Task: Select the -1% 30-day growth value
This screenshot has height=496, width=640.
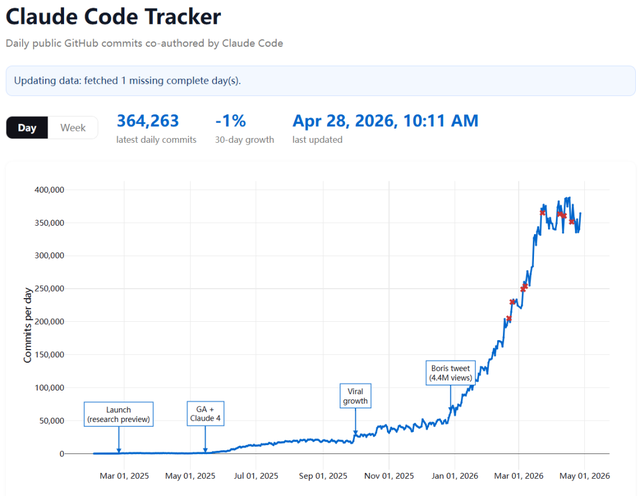Action: [x=231, y=121]
